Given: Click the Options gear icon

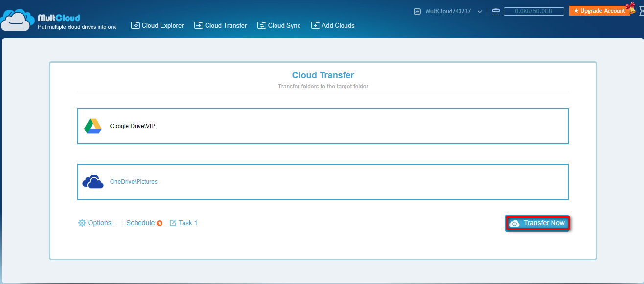Looking at the screenshot, I should pyautogui.click(x=82, y=223).
